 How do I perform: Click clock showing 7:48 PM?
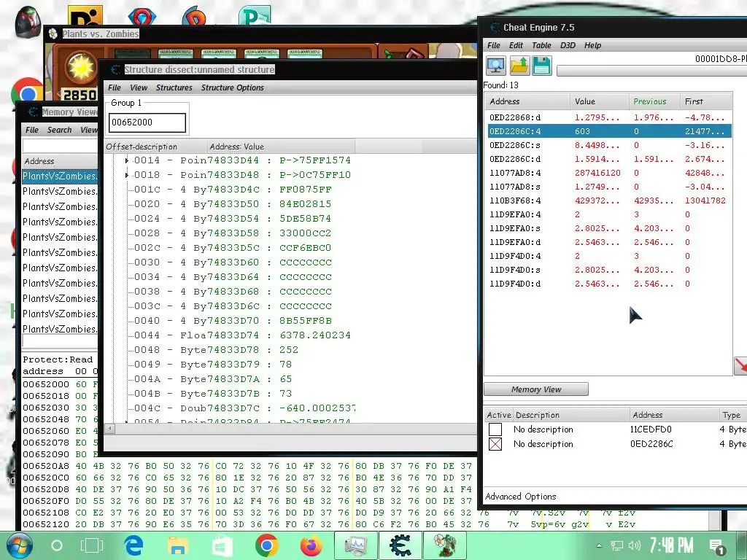671,545
